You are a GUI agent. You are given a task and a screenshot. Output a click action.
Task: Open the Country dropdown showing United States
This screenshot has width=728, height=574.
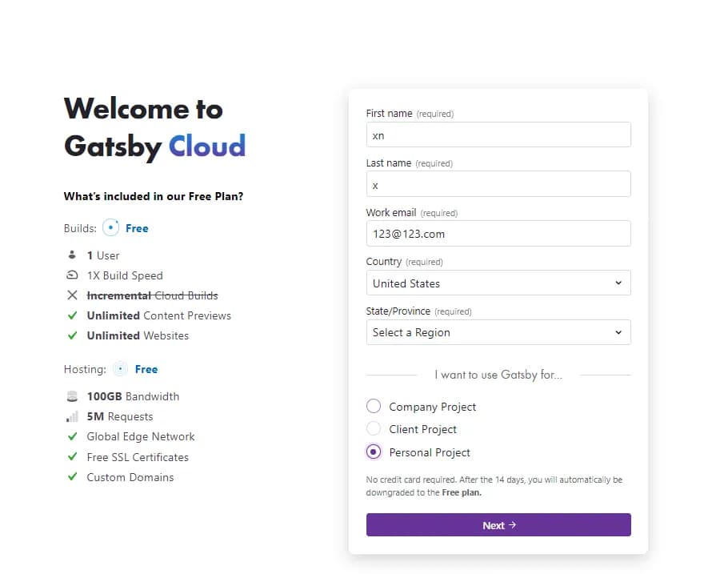click(498, 283)
